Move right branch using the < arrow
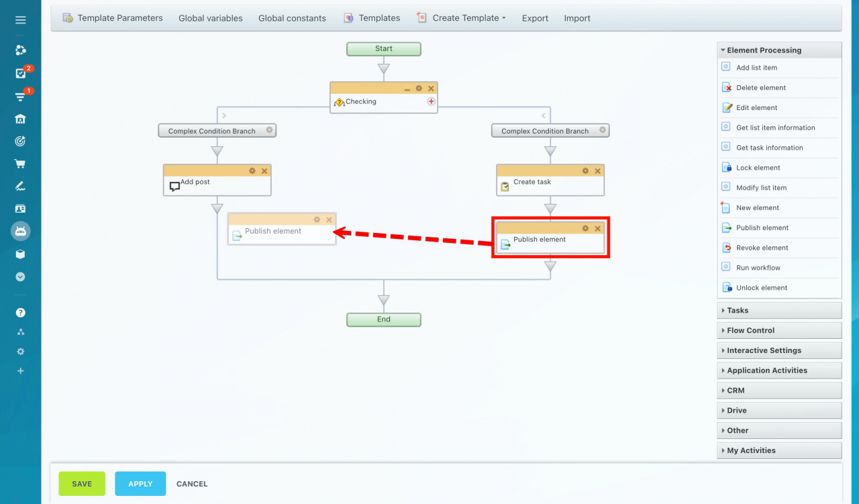The width and height of the screenshot is (859, 504). (x=544, y=116)
